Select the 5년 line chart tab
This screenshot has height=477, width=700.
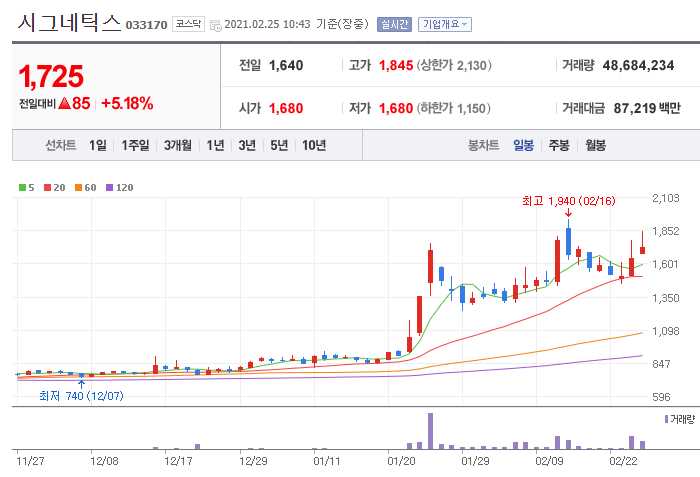tap(279, 145)
